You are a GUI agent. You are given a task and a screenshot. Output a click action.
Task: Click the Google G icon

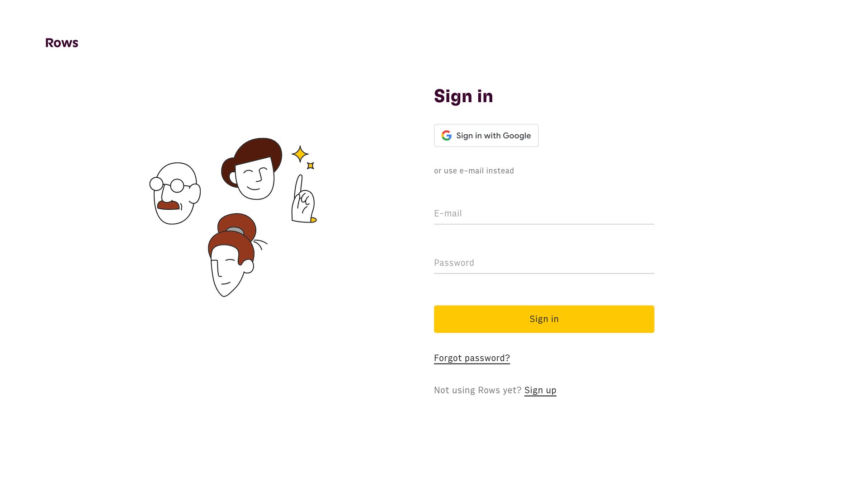click(x=446, y=135)
